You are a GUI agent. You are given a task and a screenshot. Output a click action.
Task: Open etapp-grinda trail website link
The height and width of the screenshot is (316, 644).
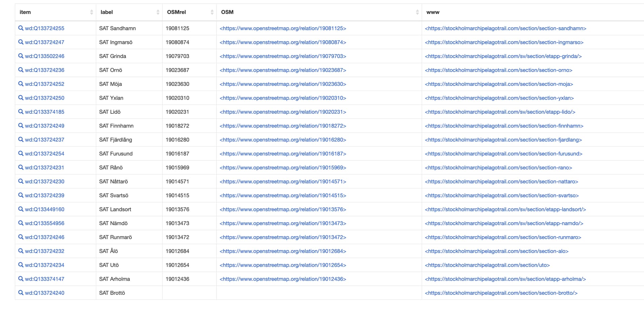click(x=503, y=56)
